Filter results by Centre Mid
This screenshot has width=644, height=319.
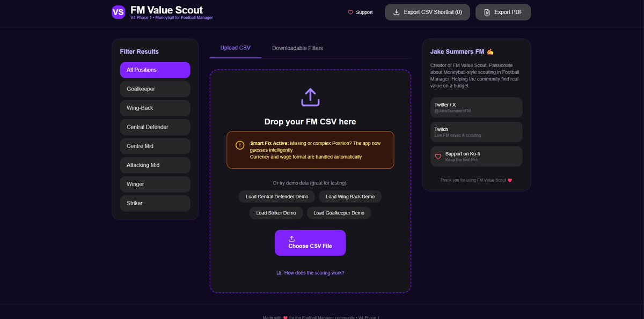click(155, 146)
